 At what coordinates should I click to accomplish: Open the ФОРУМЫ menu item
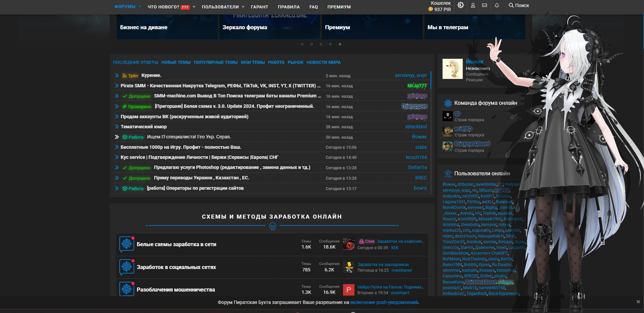(x=125, y=7)
